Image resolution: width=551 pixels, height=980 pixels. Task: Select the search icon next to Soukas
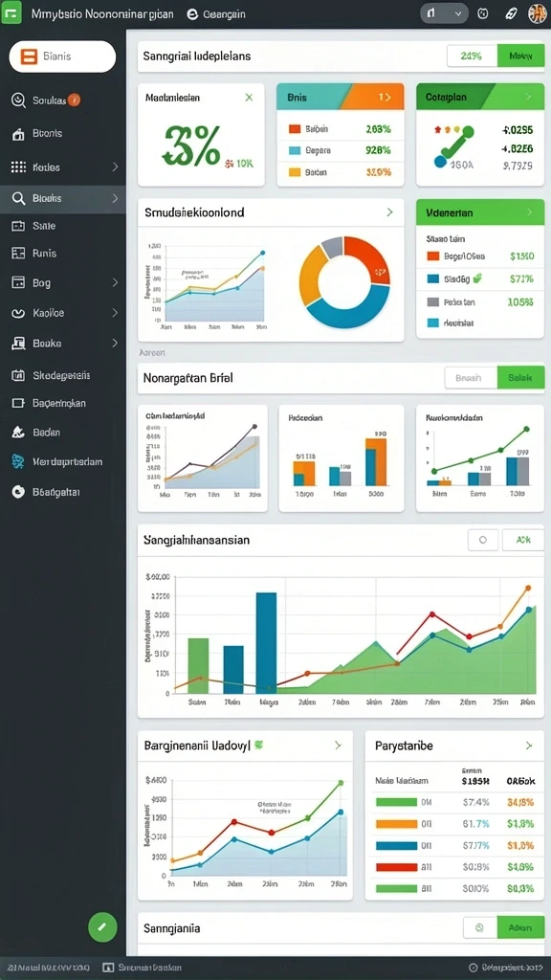18,100
